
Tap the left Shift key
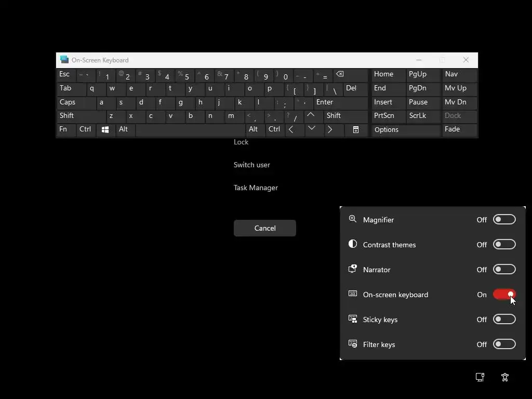81,116
